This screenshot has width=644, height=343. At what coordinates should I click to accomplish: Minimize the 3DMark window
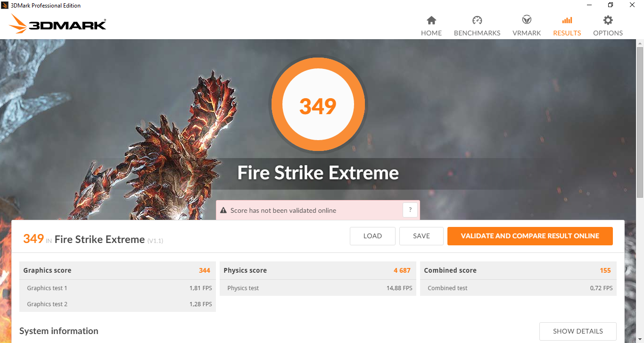click(589, 5)
